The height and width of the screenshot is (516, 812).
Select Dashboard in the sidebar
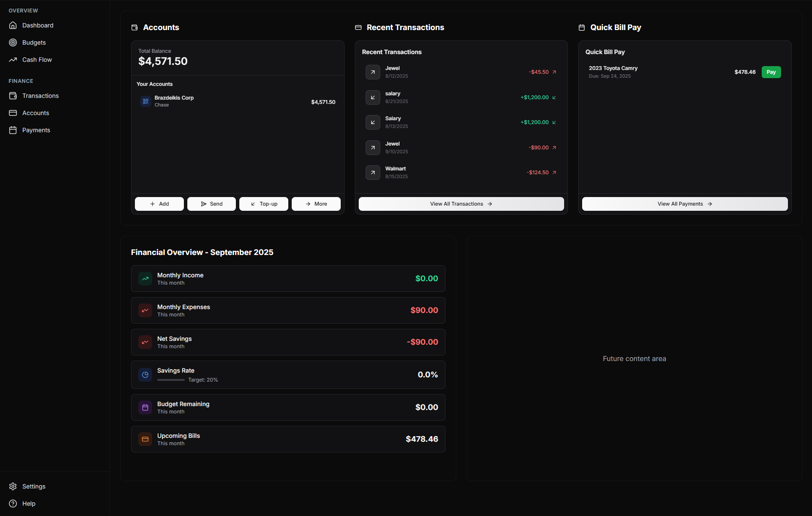38,25
